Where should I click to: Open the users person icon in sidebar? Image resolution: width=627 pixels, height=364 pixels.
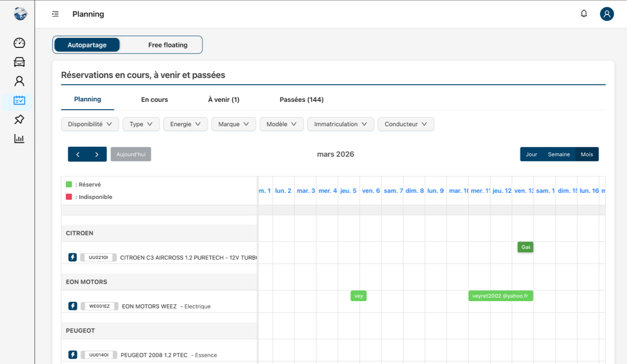pos(19,81)
